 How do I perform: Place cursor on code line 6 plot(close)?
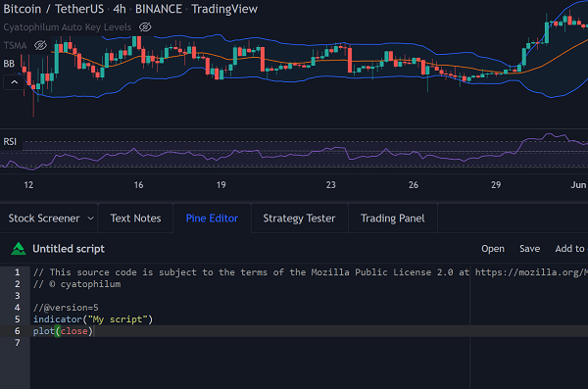(63, 331)
